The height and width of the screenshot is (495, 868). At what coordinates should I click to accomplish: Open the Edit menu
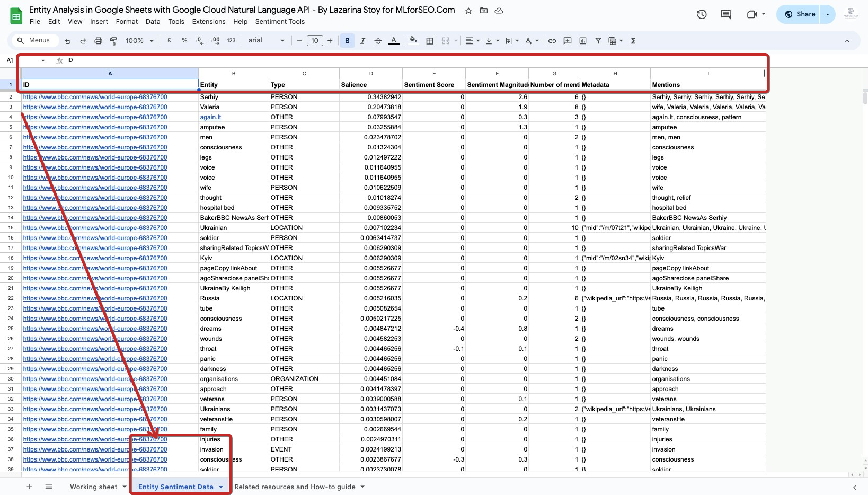54,22
